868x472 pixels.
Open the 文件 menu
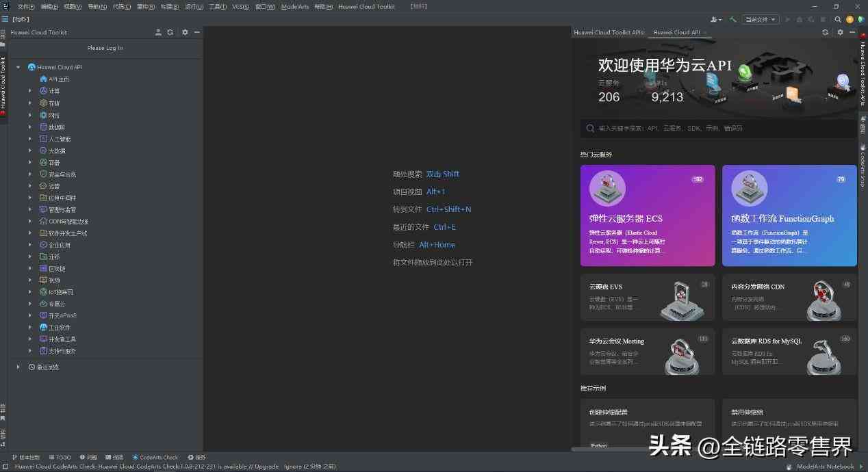26,6
